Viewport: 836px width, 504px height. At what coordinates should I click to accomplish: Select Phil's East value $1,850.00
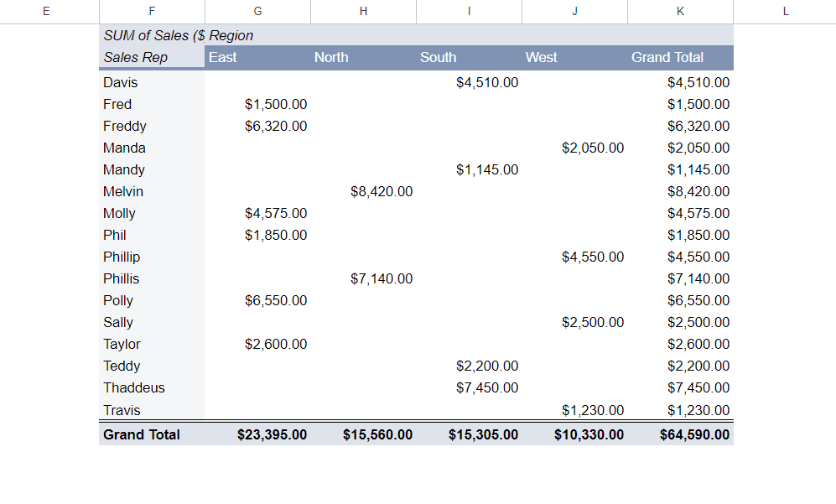(x=257, y=235)
